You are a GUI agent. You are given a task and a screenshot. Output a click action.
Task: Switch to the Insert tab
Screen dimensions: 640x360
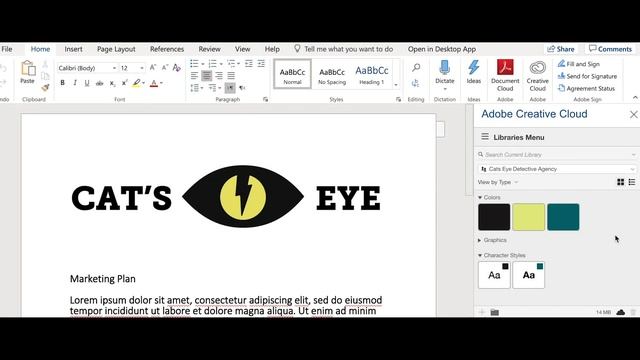[x=73, y=49]
